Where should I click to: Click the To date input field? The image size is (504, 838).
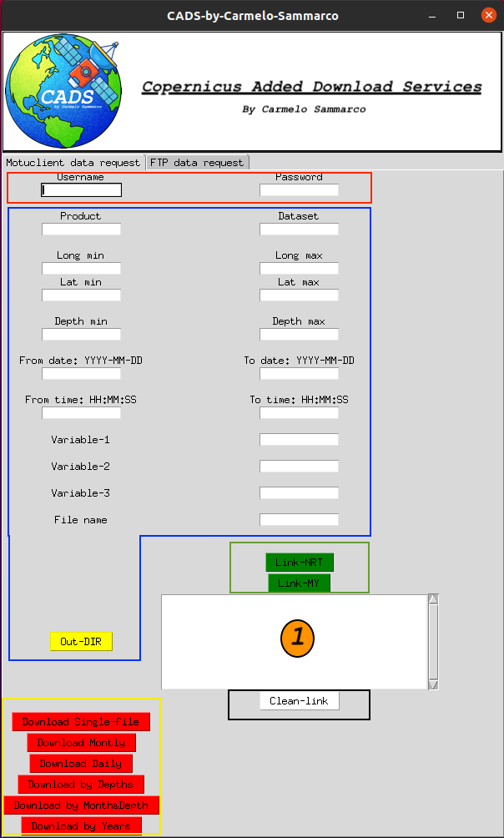[299, 374]
